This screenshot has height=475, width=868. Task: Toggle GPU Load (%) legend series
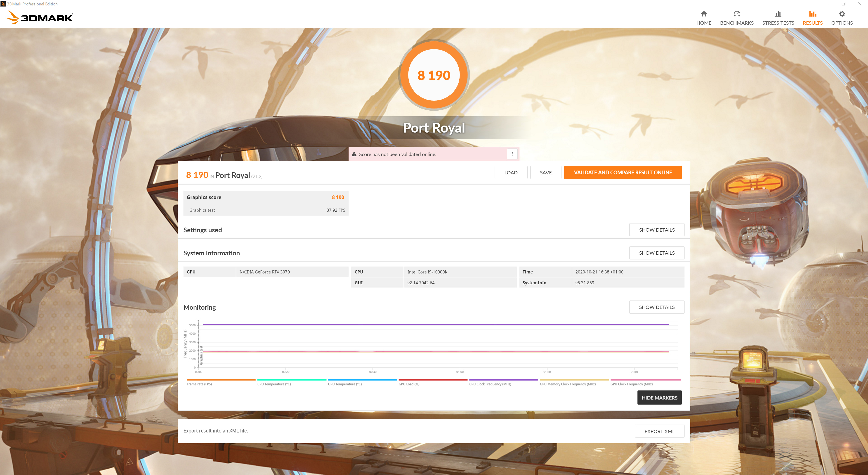(x=409, y=384)
